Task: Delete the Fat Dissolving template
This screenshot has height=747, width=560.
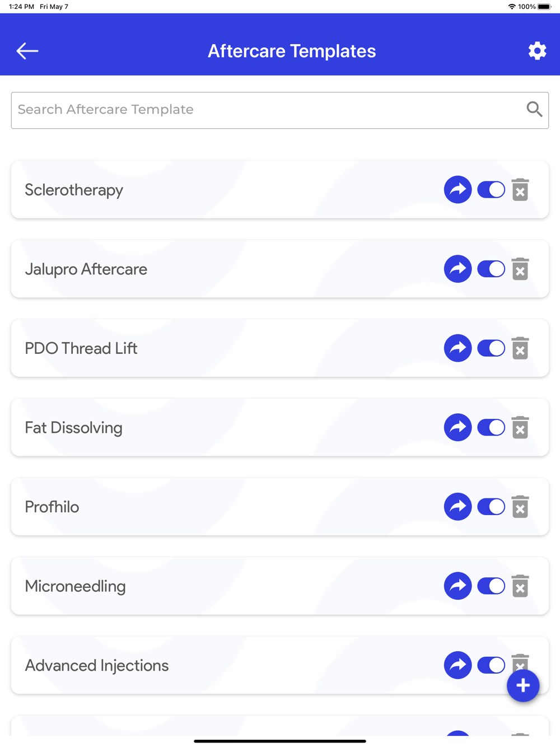Action: [x=520, y=428]
